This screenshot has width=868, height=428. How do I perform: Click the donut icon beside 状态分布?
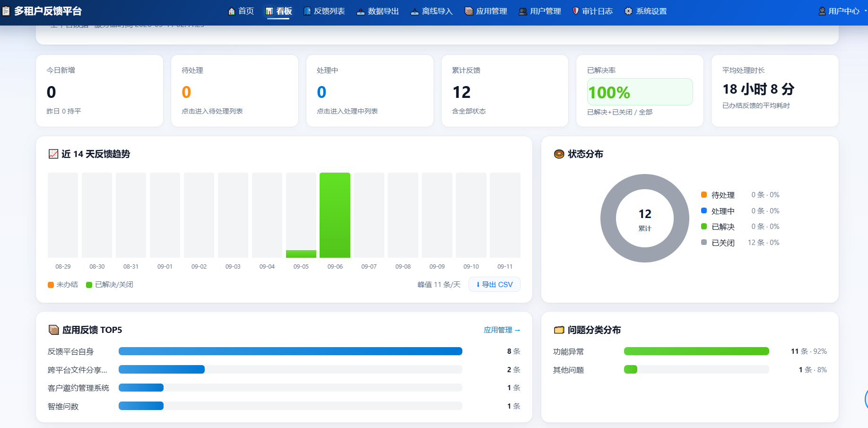coord(559,154)
